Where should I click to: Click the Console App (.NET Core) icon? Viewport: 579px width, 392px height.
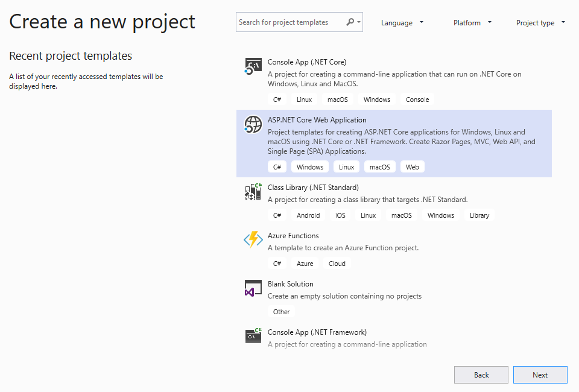click(253, 66)
